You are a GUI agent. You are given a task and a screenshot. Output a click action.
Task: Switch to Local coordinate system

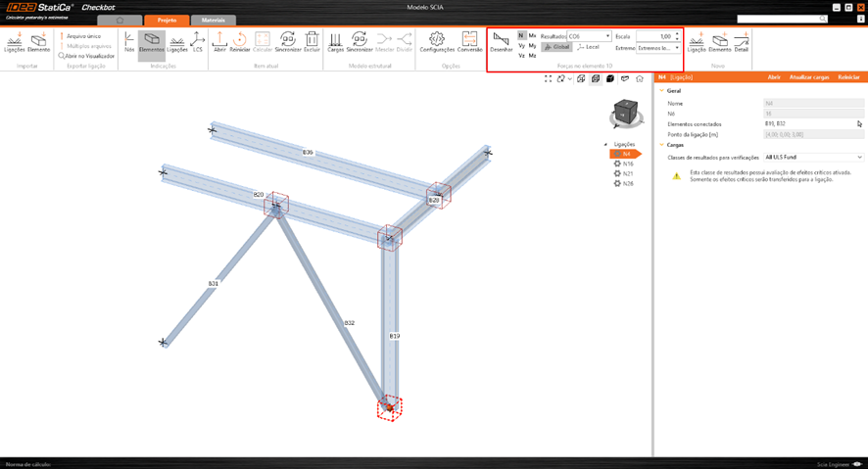589,47
